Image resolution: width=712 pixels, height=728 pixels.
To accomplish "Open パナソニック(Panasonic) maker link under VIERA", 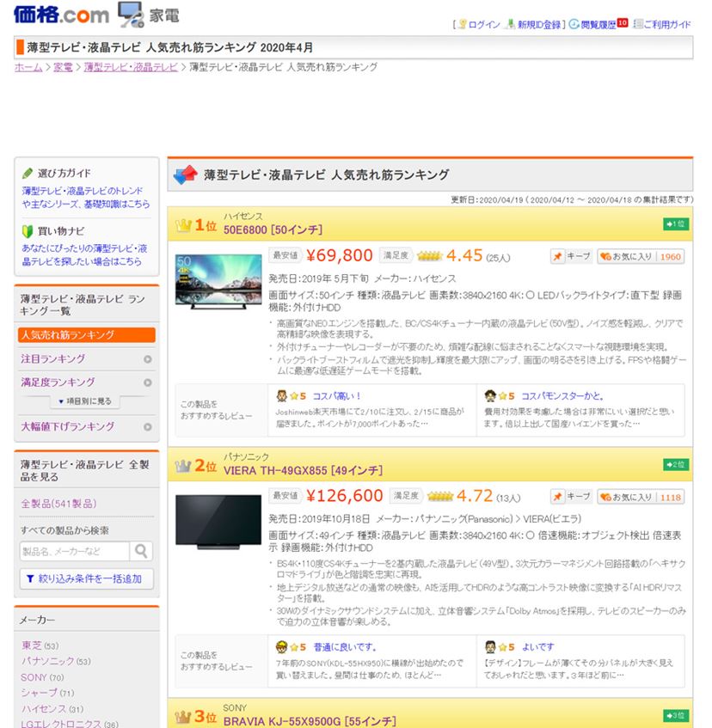I will coord(464,518).
